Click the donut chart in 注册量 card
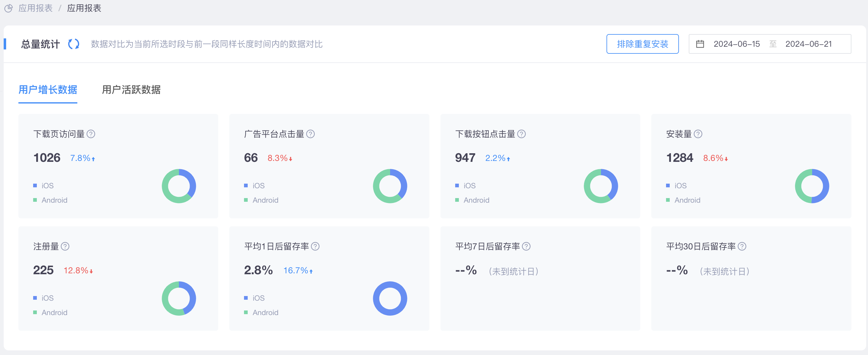This screenshot has width=868, height=355. pos(179,298)
